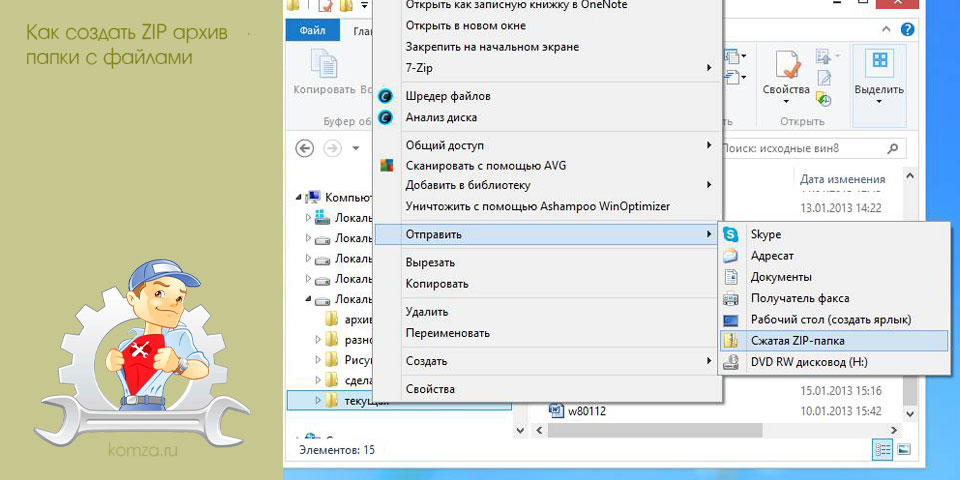The height and width of the screenshot is (480, 960).
Task: Click the DVD RW drive icon
Action: [x=730, y=362]
